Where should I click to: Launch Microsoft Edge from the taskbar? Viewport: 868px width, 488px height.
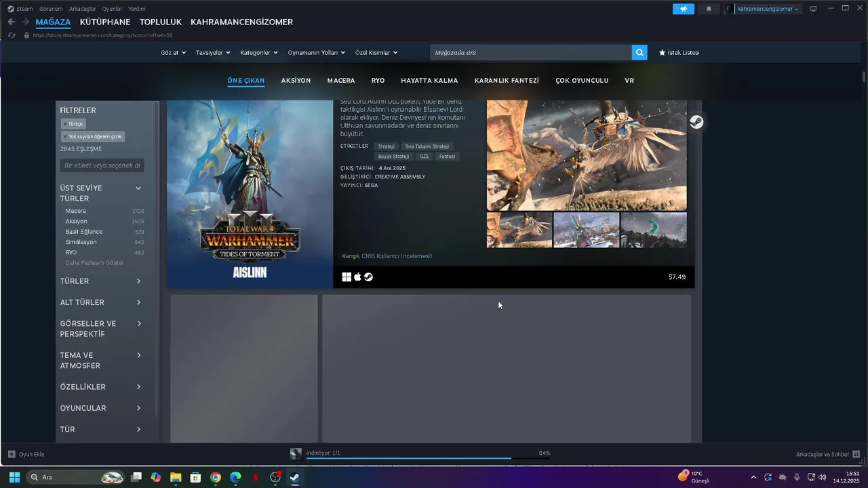click(235, 477)
